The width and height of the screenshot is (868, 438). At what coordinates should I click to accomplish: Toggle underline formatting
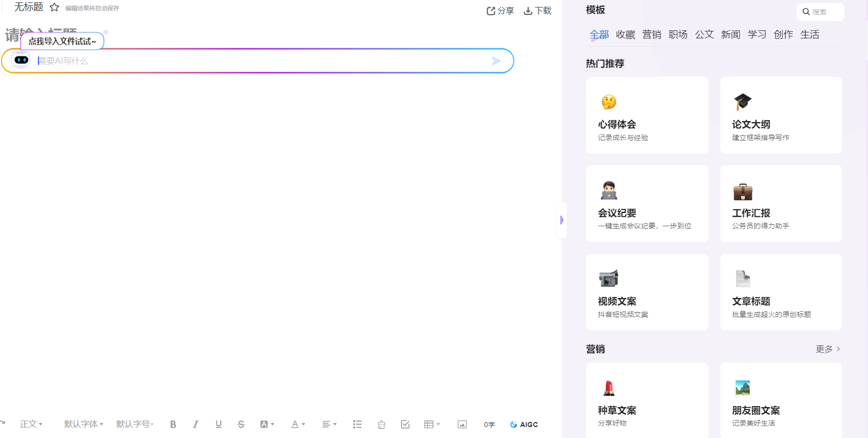point(218,425)
